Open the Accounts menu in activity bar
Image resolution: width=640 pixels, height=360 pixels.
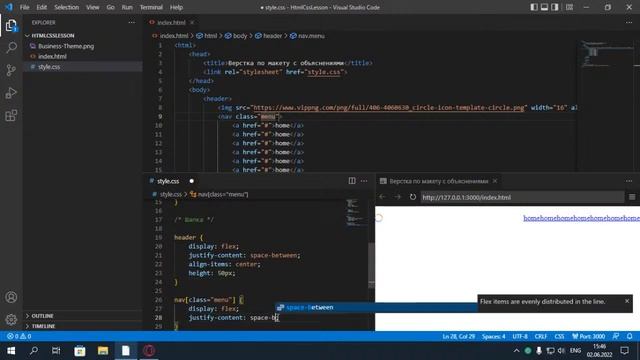click(x=11, y=297)
